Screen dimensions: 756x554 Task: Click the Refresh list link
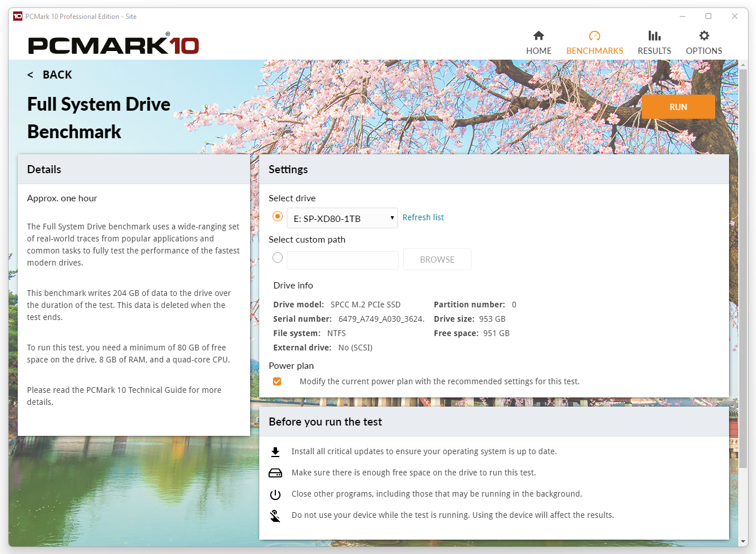click(423, 217)
